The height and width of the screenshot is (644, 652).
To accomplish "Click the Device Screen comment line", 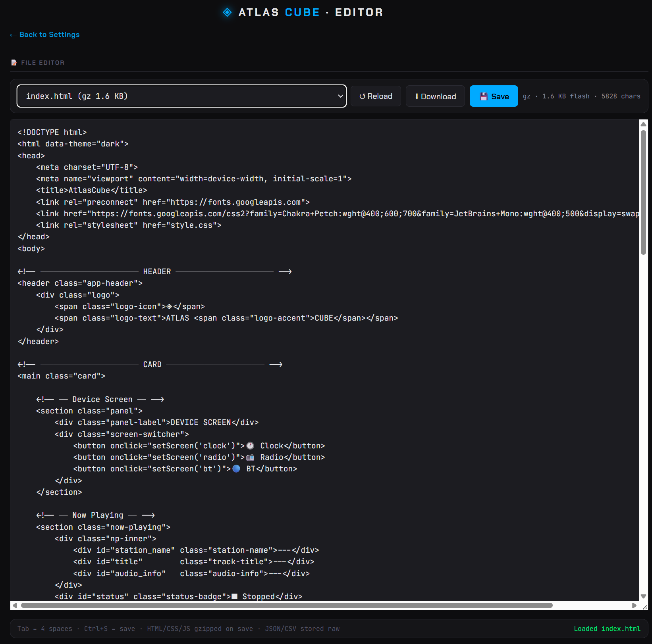I will coord(100,400).
